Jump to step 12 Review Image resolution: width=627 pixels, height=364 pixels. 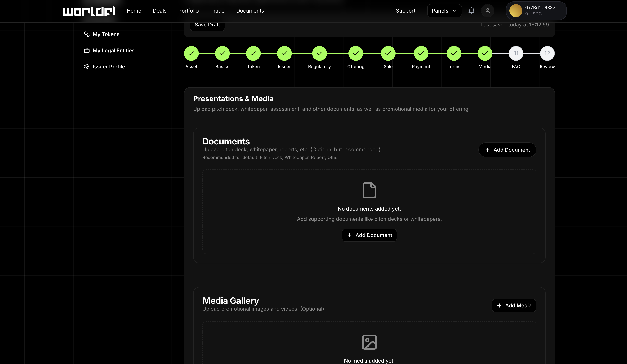tap(547, 54)
